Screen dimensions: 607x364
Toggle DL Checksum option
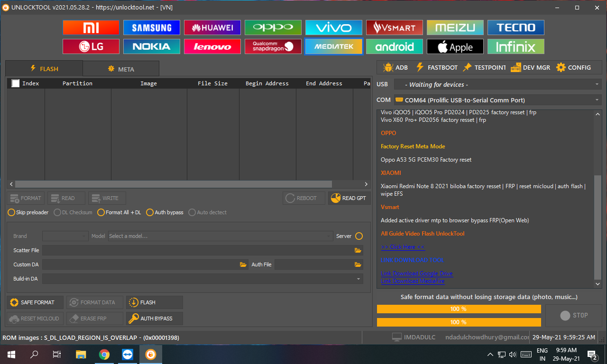pyautogui.click(x=73, y=212)
